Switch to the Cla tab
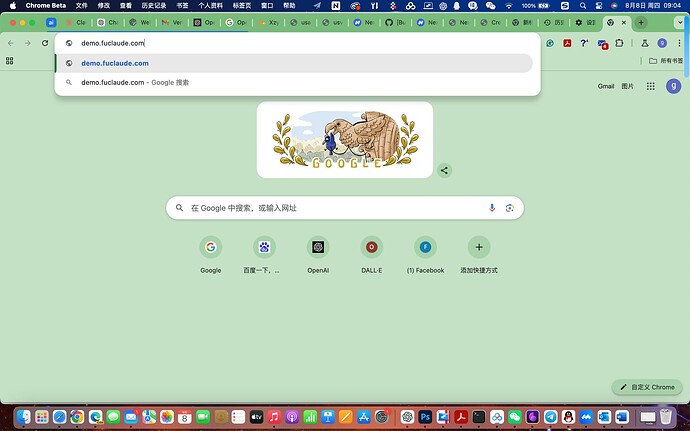This screenshot has height=431, width=690. click(76, 22)
